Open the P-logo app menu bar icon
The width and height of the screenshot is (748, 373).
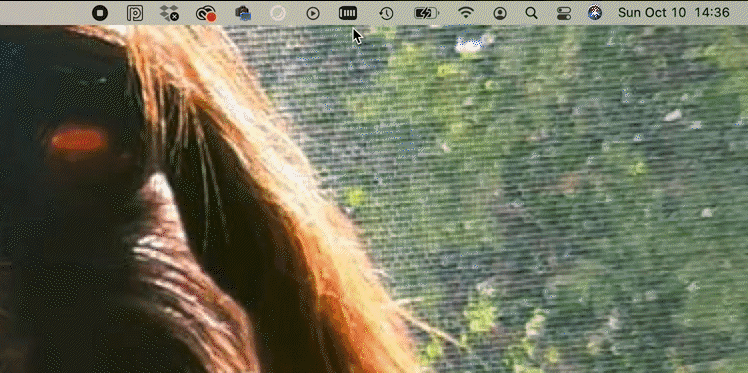[x=135, y=13]
